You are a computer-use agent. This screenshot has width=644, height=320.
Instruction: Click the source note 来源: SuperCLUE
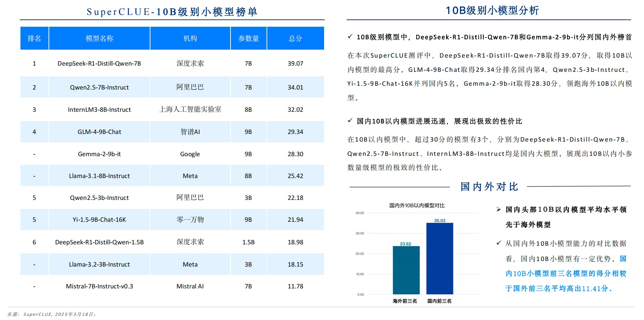[51, 314]
